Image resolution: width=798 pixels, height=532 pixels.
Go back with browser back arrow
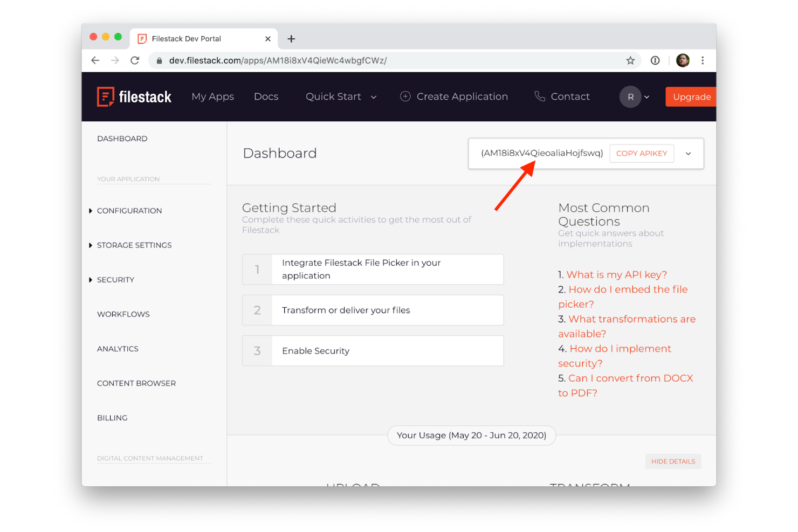point(95,60)
